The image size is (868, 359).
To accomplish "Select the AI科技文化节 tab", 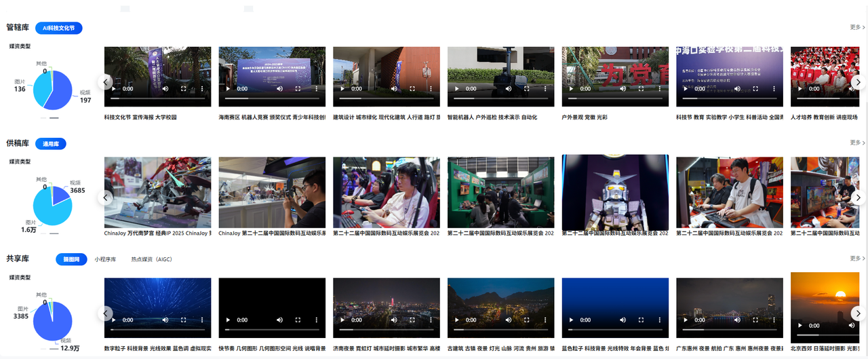I will tap(59, 28).
